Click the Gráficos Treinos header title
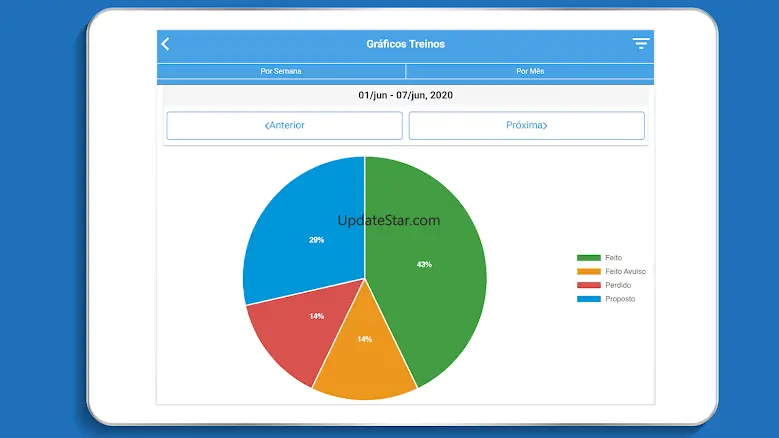 click(x=405, y=44)
